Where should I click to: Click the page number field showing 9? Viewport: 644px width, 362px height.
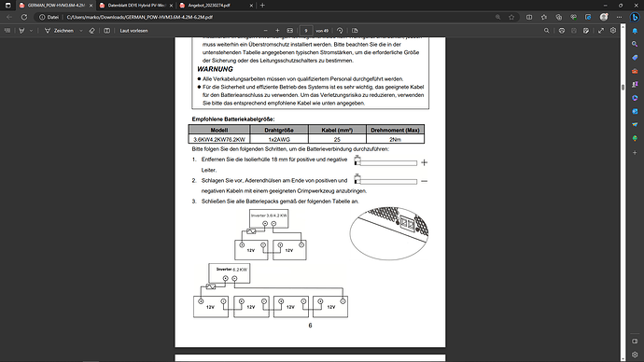pos(306,31)
